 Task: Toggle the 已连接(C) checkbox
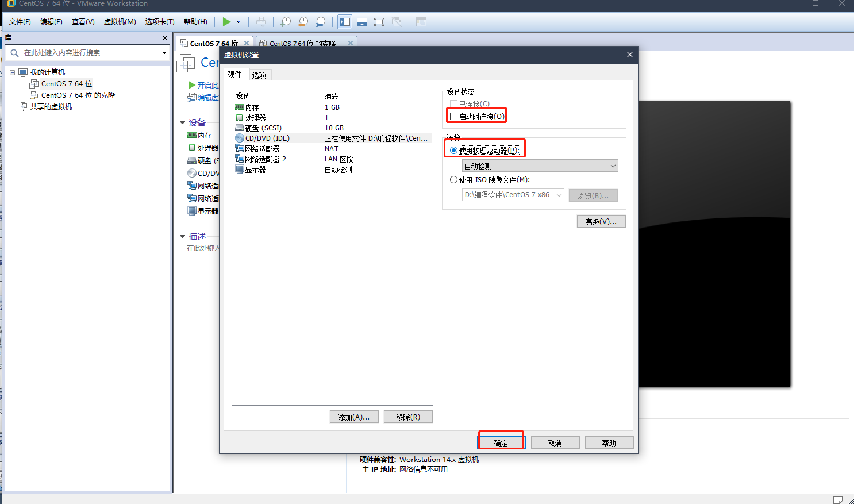click(454, 104)
